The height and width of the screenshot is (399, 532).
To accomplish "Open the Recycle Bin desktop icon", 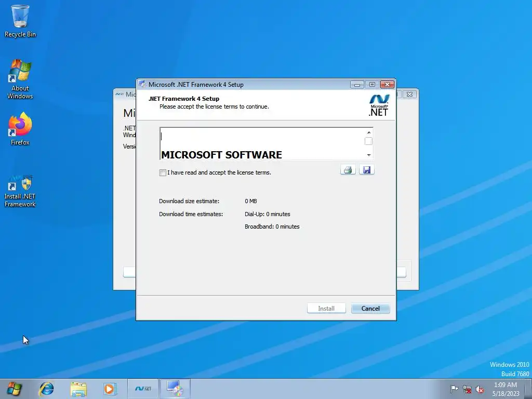I will (x=20, y=21).
